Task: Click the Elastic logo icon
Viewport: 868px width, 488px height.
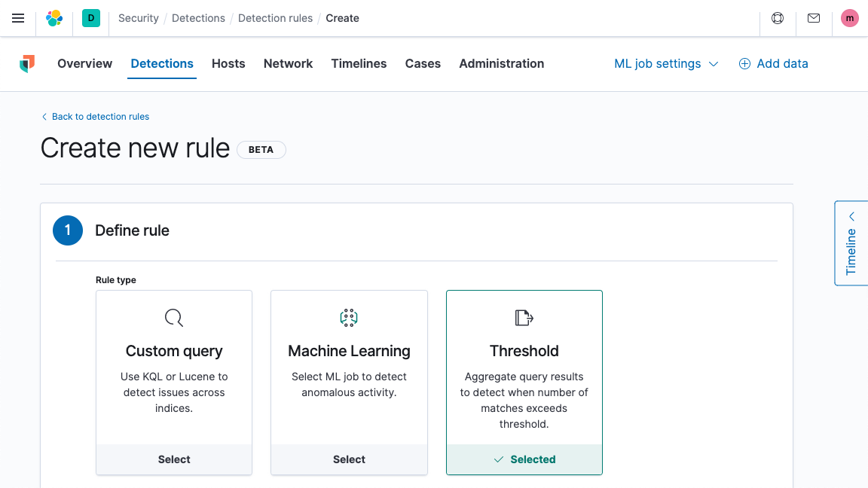Action: click(54, 18)
